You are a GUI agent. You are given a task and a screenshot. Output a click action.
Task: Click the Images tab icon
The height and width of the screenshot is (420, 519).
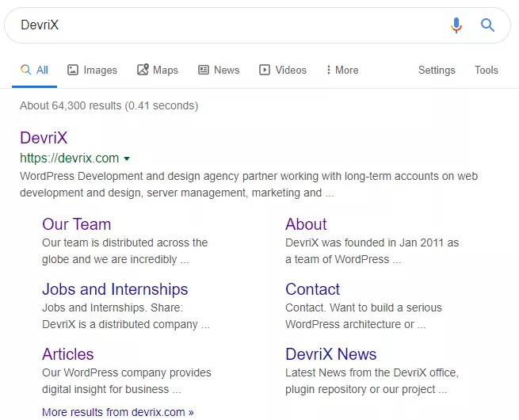[x=73, y=70]
